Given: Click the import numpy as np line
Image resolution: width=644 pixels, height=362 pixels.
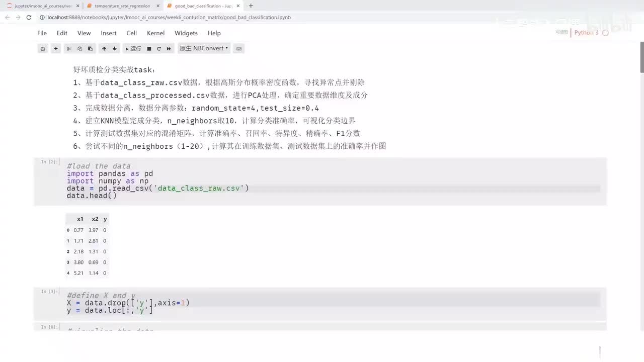Looking at the screenshot, I should [108, 181].
